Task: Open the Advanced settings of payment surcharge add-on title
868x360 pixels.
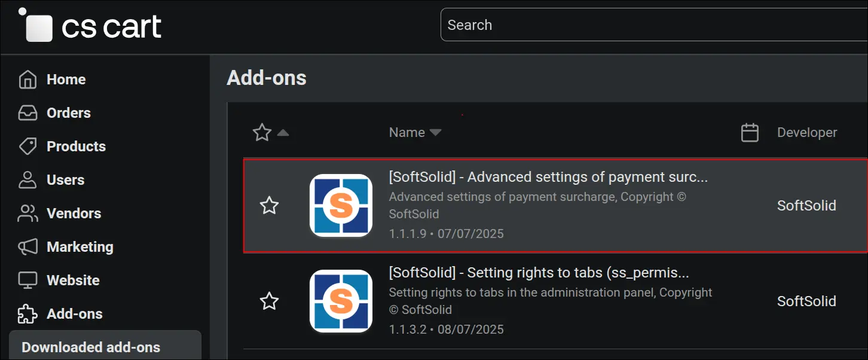Action: [x=548, y=177]
